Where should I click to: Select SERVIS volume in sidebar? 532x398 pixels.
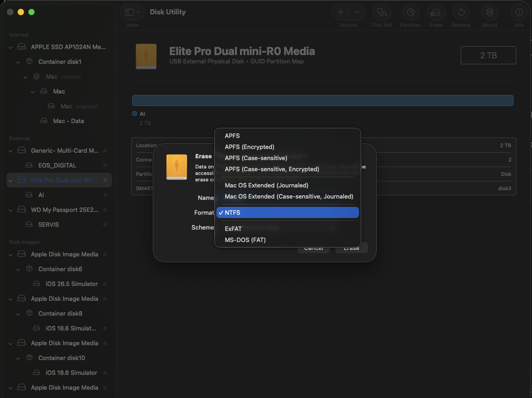pyautogui.click(x=59, y=224)
